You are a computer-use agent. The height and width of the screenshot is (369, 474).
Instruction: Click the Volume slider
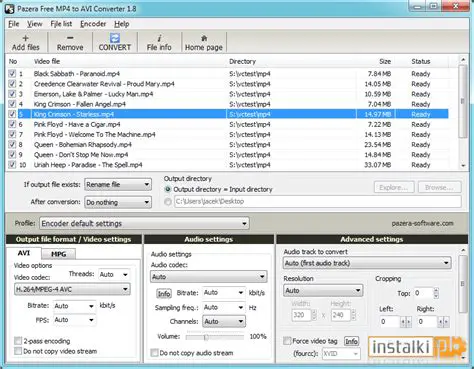coord(215,337)
